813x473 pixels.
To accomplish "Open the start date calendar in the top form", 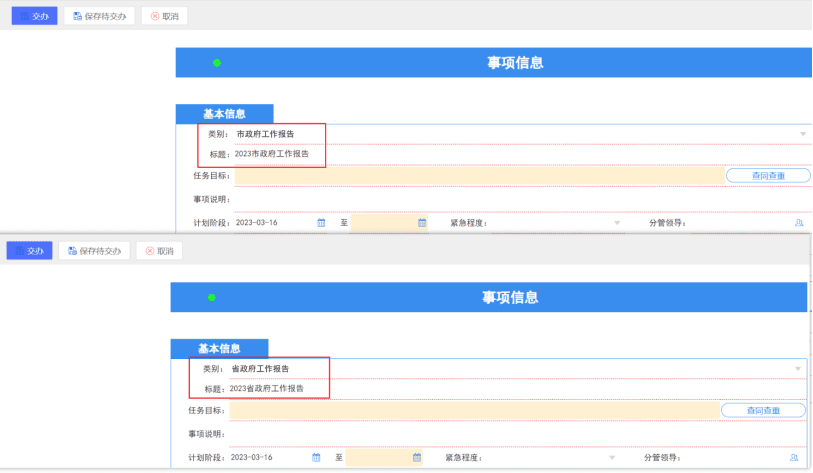I will click(321, 223).
